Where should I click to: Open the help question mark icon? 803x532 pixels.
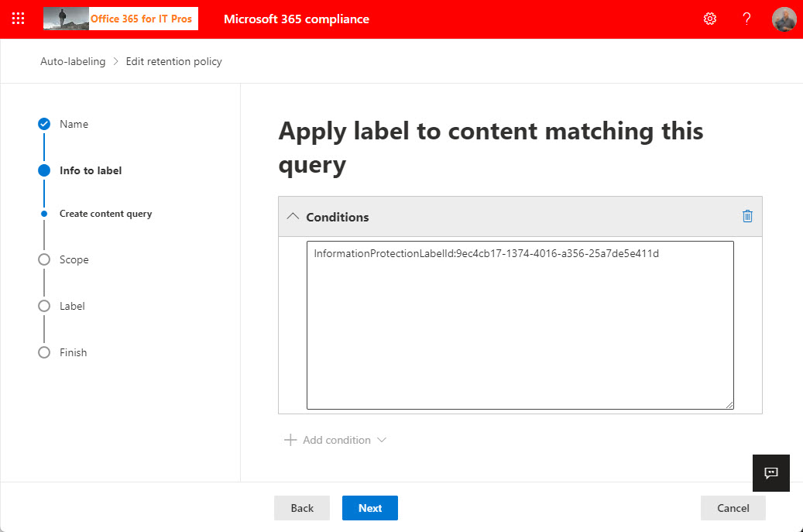tap(746, 19)
